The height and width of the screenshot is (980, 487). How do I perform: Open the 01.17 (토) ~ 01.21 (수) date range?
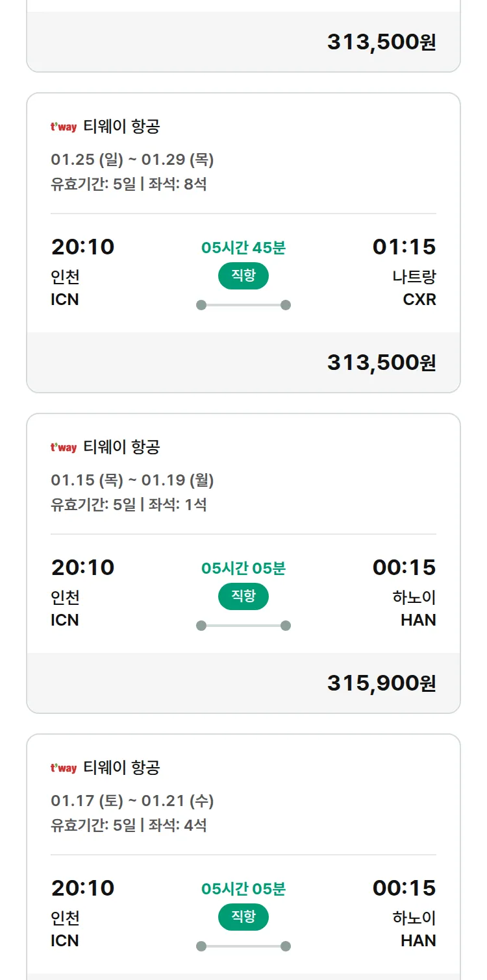click(132, 801)
